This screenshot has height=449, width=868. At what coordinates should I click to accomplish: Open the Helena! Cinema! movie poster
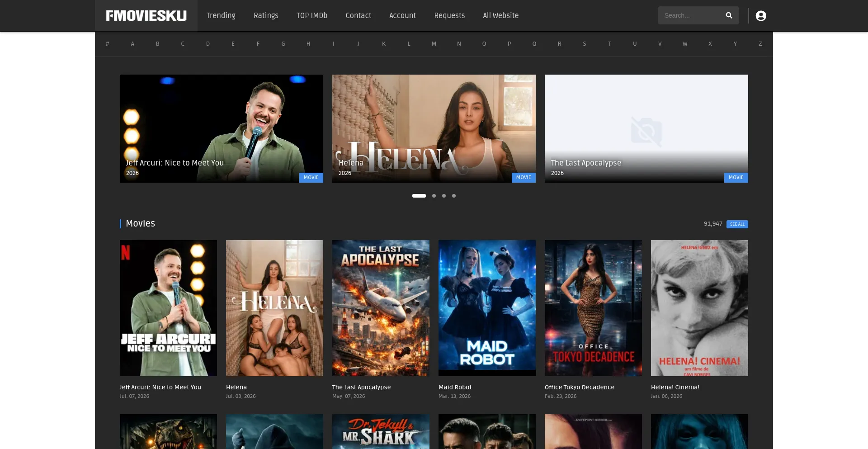tap(699, 308)
